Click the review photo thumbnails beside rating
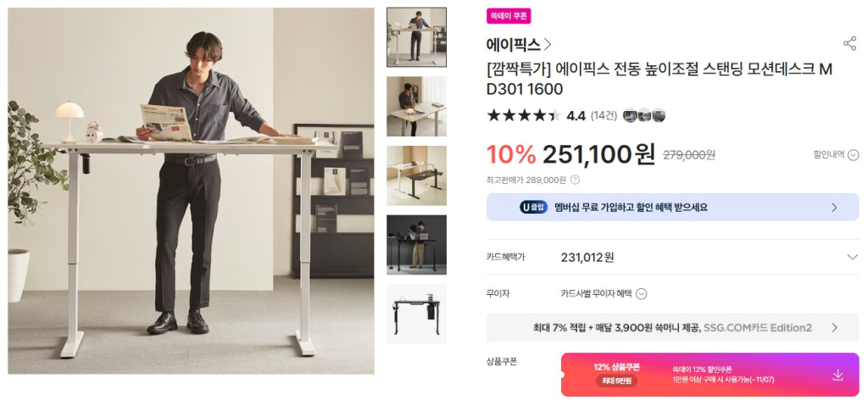This screenshot has width=868, height=406. 644,116
